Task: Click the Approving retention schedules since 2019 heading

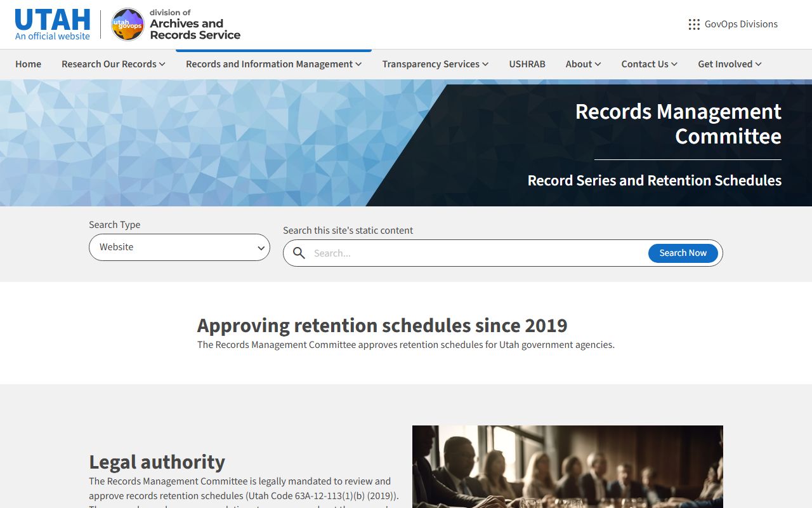Action: tap(382, 325)
